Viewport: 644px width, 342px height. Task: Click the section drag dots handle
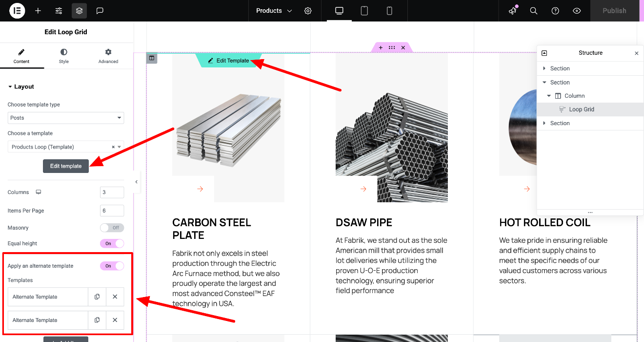tap(392, 47)
